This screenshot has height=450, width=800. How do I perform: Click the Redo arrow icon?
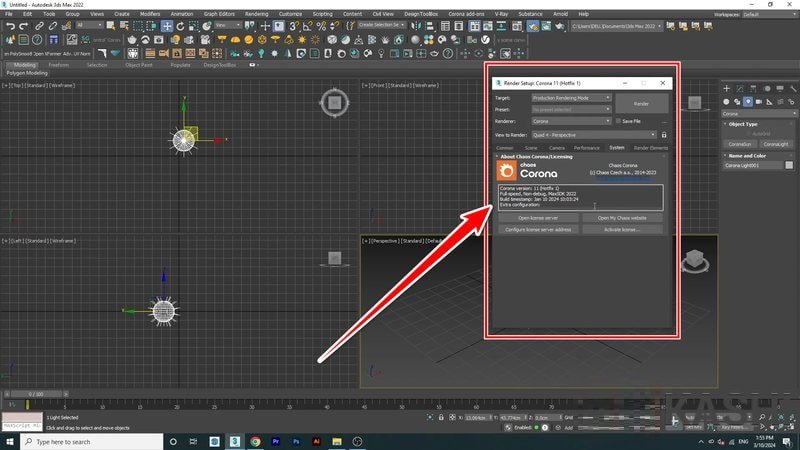(23, 26)
